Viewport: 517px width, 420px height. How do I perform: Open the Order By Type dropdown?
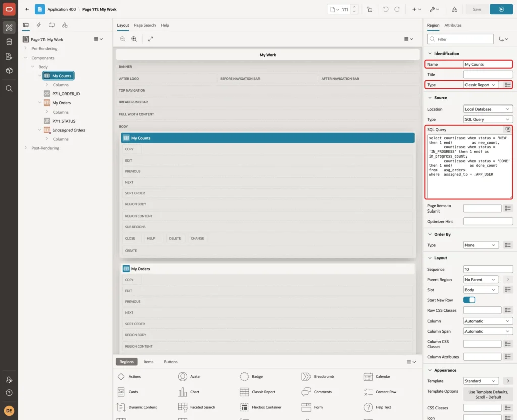(x=481, y=245)
